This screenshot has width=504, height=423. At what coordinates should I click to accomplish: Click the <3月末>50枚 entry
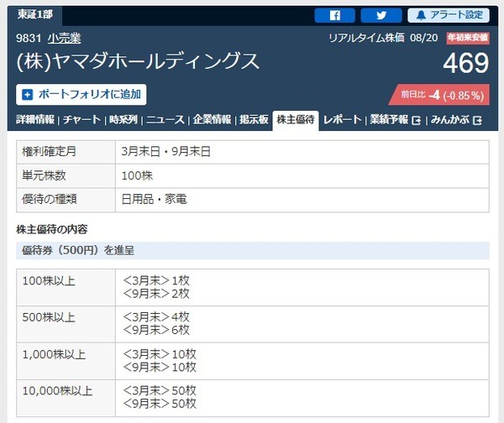(x=160, y=390)
